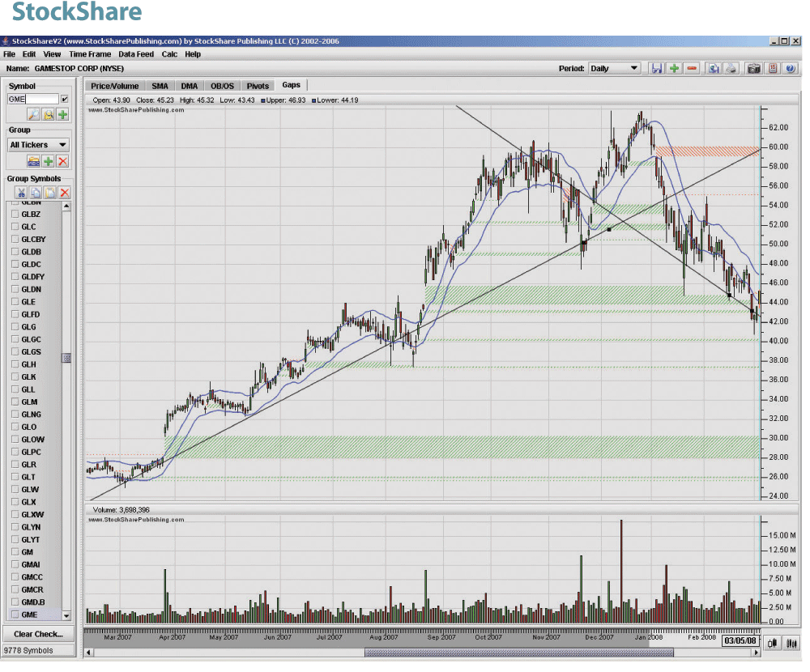This screenshot has width=810, height=672.
Task: Open help with the question mark icon
Action: (791, 69)
